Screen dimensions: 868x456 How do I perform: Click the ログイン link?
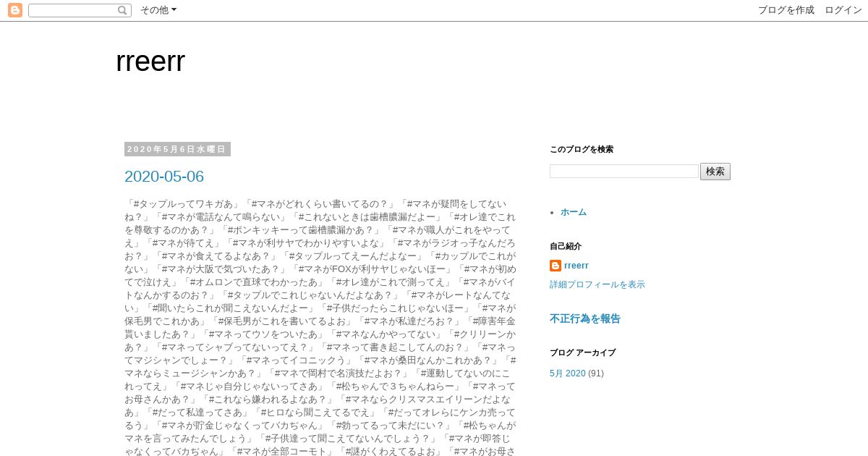coord(843,10)
